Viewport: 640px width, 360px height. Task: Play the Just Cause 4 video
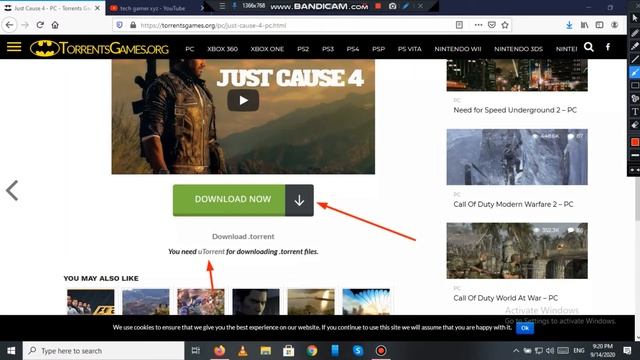243,100
